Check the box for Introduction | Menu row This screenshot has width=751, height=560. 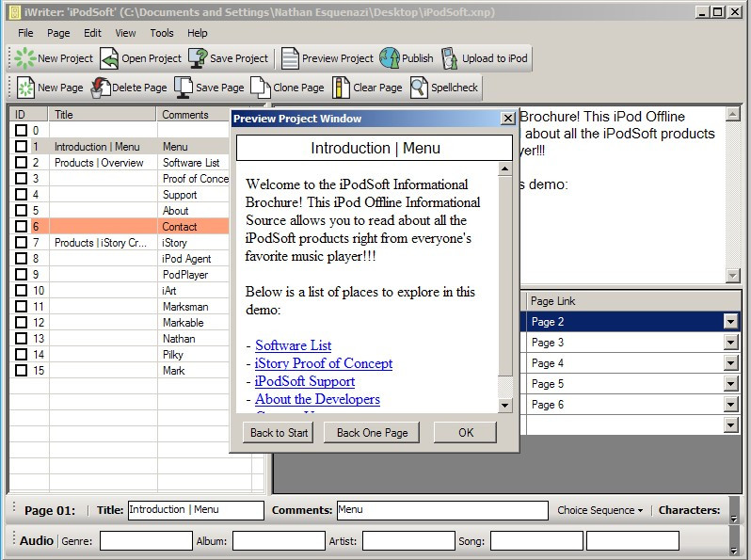pyautogui.click(x=21, y=146)
